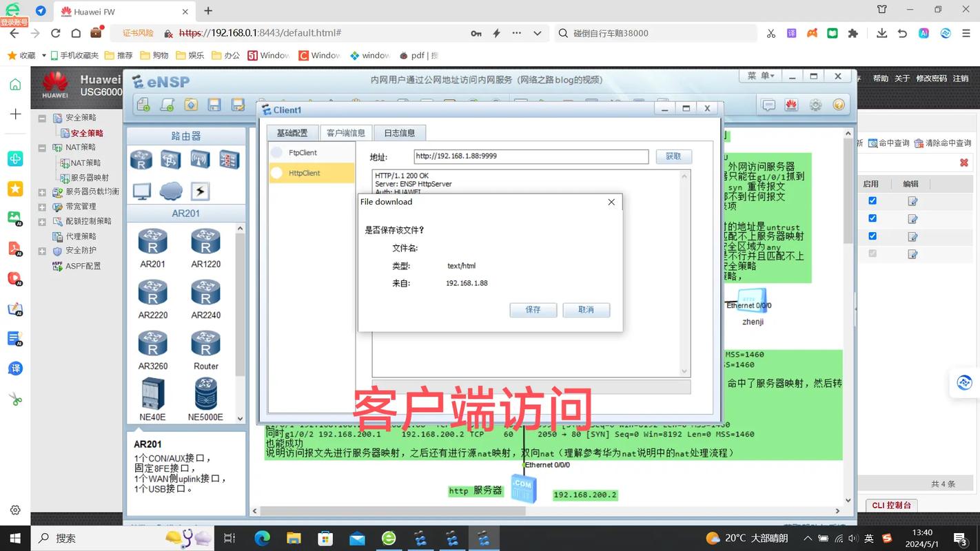Disable the first policy 启用 checkbox
This screenshot has height=551, width=980.
coord(872,200)
